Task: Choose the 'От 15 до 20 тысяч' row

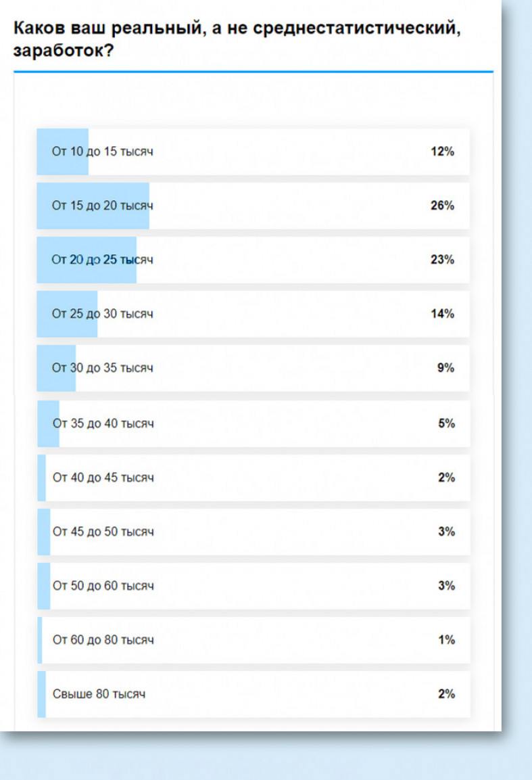Action: pos(253,206)
